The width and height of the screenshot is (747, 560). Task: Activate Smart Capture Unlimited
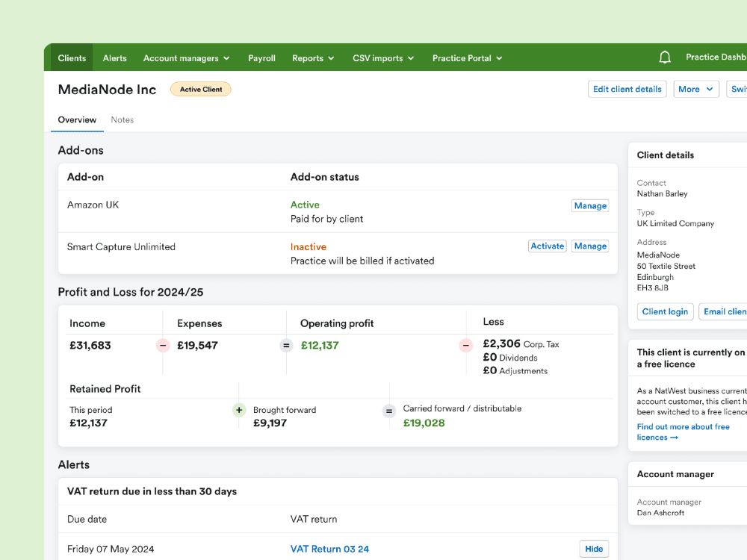tap(547, 246)
